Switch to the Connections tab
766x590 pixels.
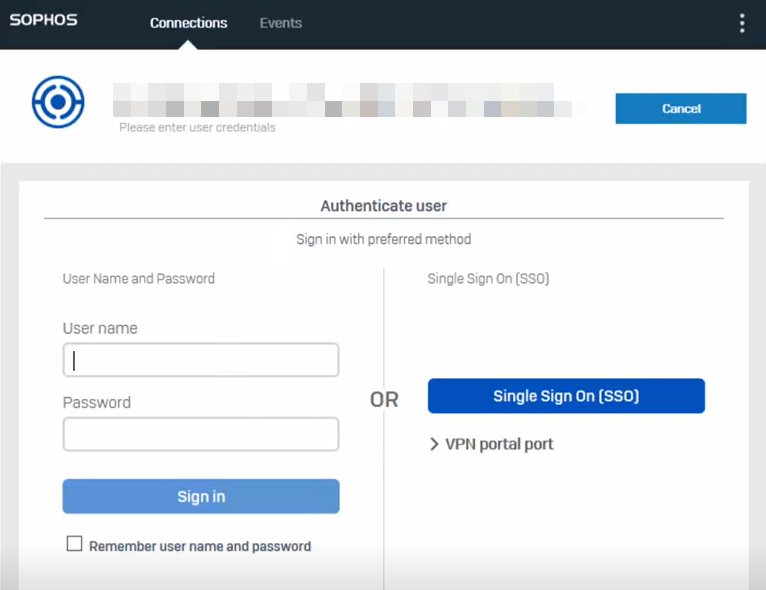pyautogui.click(x=188, y=23)
